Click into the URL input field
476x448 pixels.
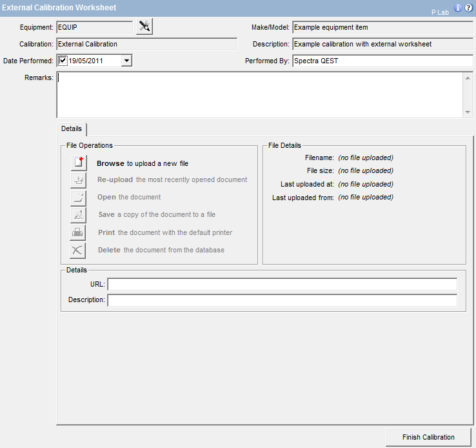[282, 284]
